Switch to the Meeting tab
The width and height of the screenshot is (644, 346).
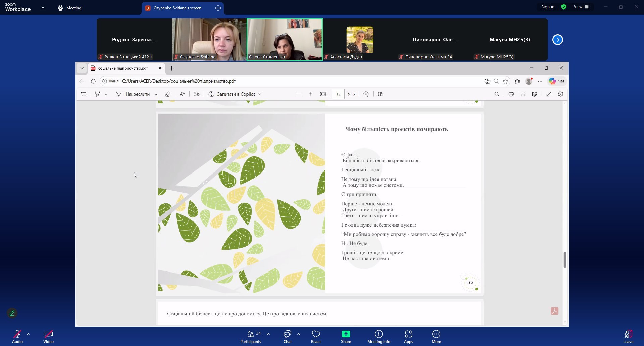[70, 8]
